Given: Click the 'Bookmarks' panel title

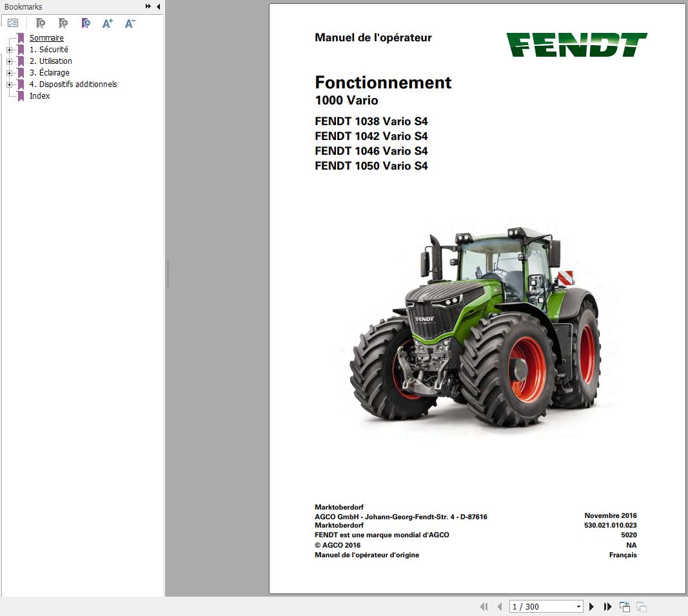Looking at the screenshot, I should point(23,6).
